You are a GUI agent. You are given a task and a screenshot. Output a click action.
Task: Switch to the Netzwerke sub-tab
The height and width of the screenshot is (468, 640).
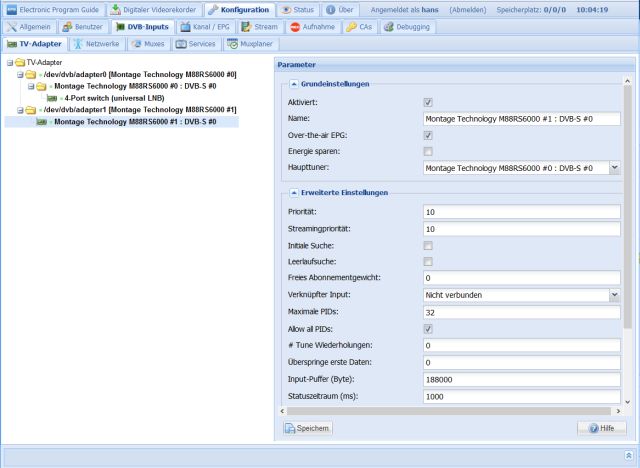coord(97,44)
